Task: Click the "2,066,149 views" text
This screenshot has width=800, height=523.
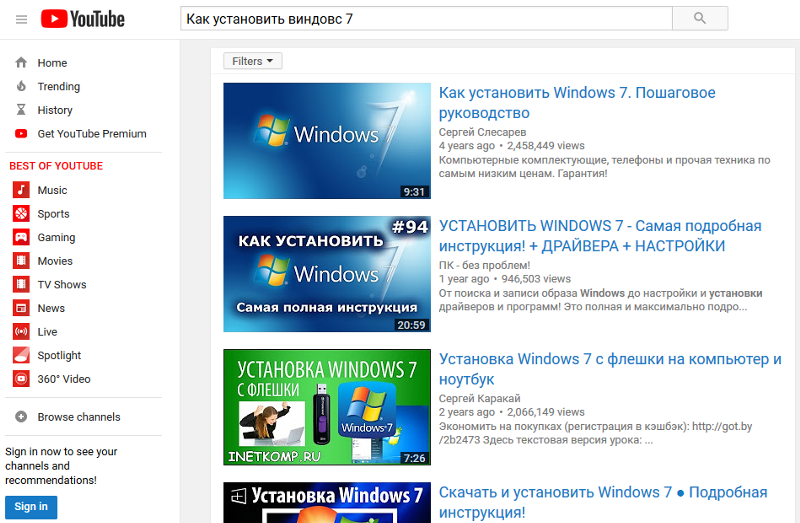Action: pyautogui.click(x=545, y=412)
